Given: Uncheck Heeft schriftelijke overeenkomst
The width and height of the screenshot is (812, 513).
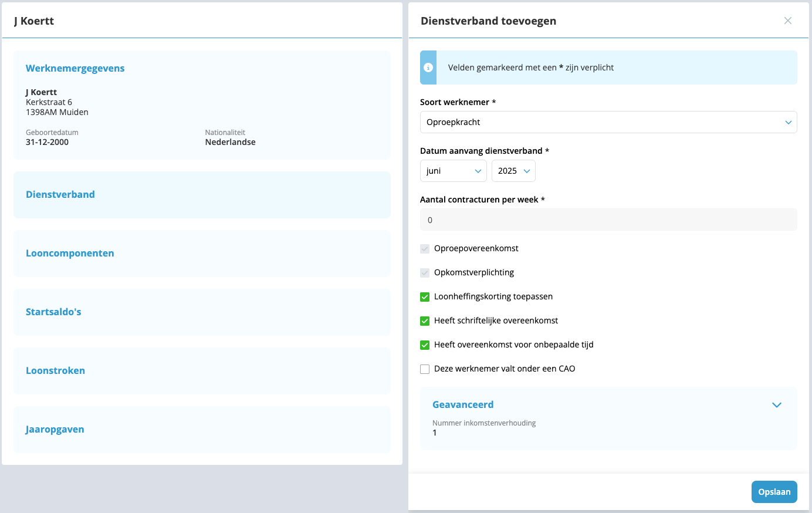Looking at the screenshot, I should click(x=425, y=321).
